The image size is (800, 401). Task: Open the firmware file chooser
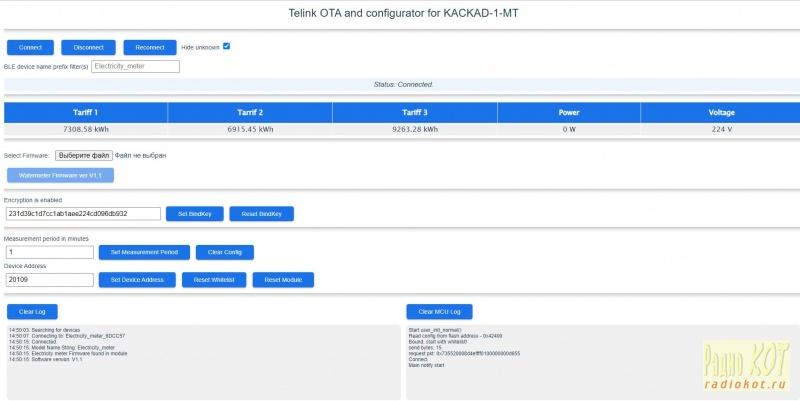84,155
